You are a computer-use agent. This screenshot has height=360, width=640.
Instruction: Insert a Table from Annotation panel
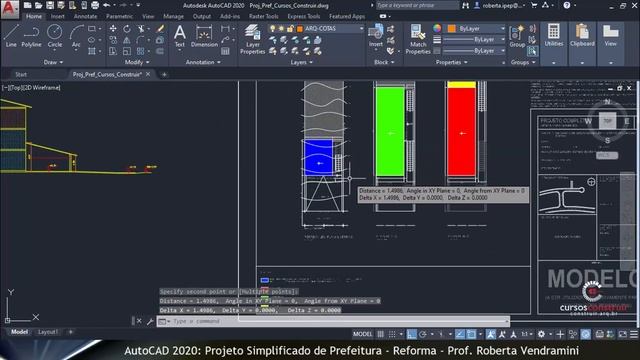coord(225,51)
